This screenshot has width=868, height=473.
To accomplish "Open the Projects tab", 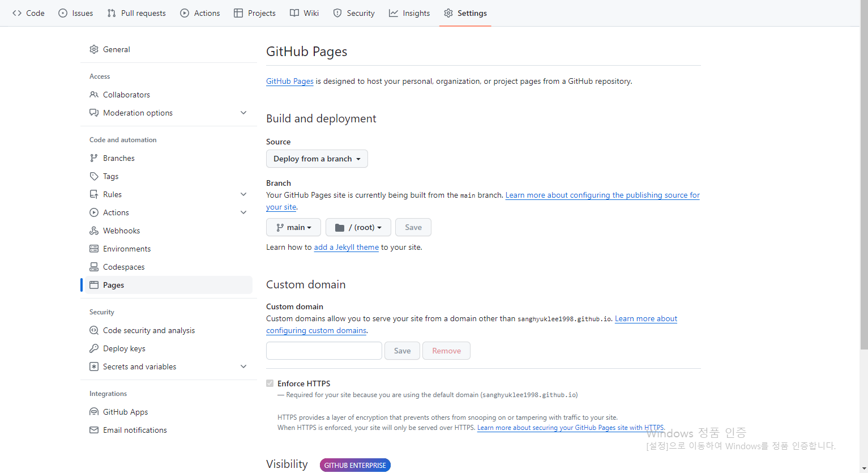I will coord(255,13).
